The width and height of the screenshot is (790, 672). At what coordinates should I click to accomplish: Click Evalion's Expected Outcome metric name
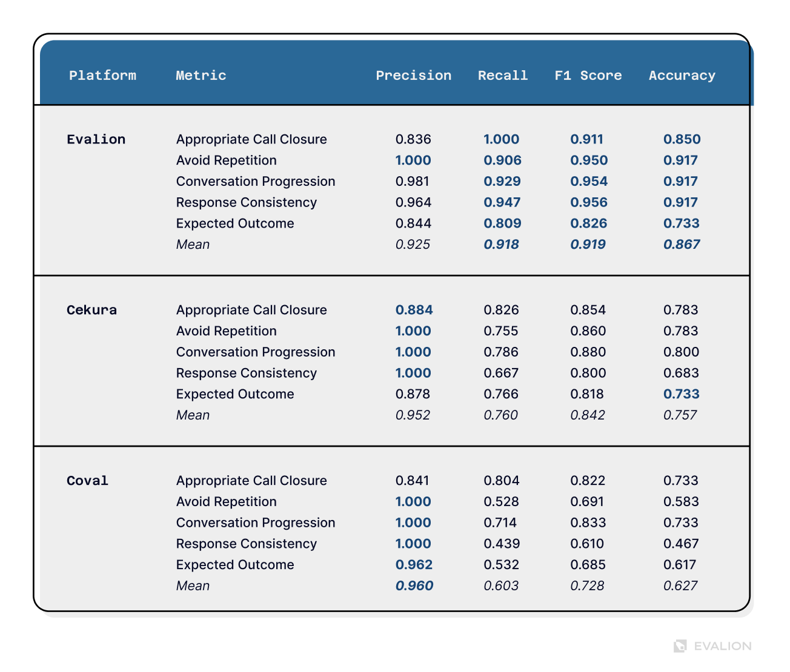(x=235, y=223)
